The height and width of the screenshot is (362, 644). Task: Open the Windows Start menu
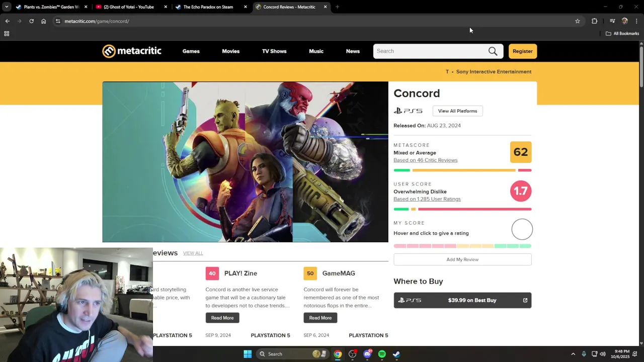[248, 354]
